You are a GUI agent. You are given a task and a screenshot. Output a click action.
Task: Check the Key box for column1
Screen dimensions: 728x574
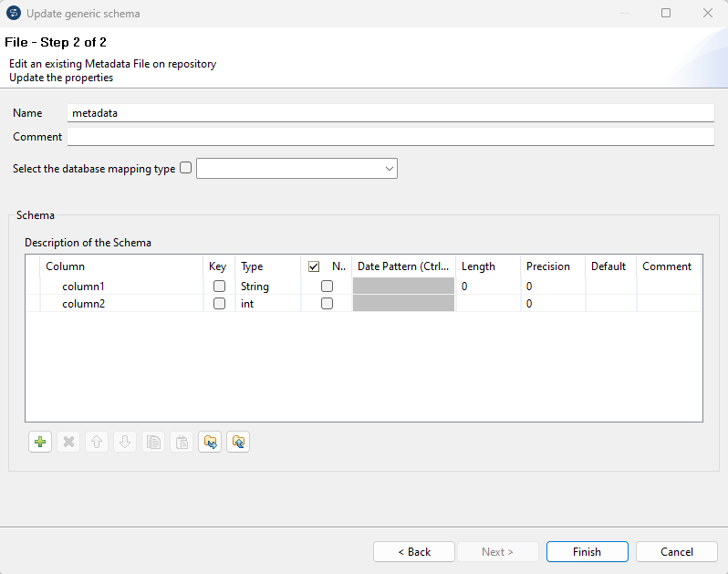[x=219, y=287]
